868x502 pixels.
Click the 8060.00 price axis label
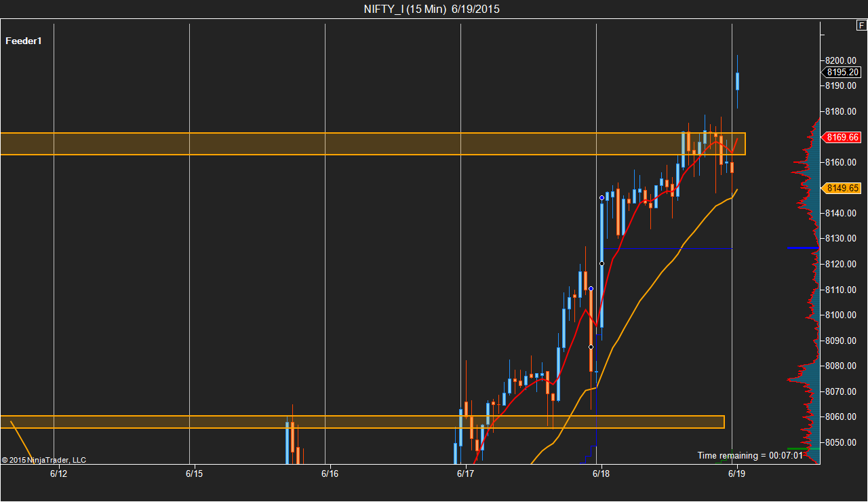pos(841,417)
